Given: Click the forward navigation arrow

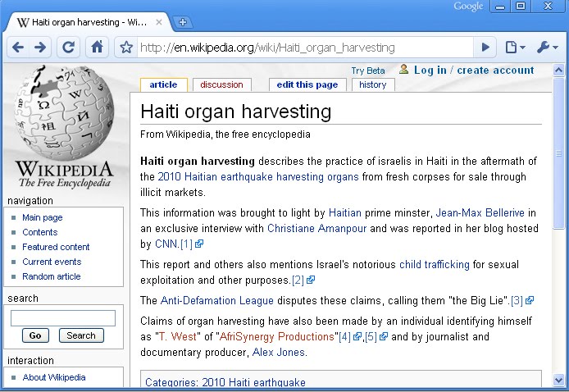Looking at the screenshot, I should tap(40, 48).
